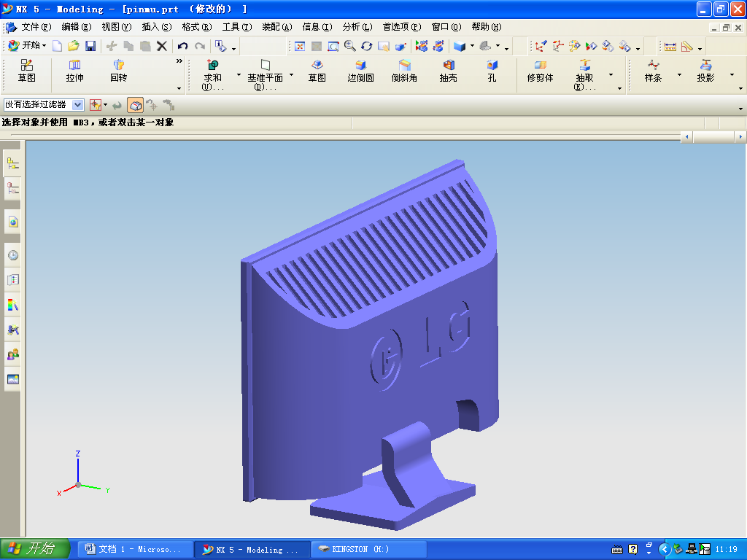This screenshot has width=747, height=560.
Task: Toggle the Assembly Navigator sidebar tab
Action: coord(12,164)
